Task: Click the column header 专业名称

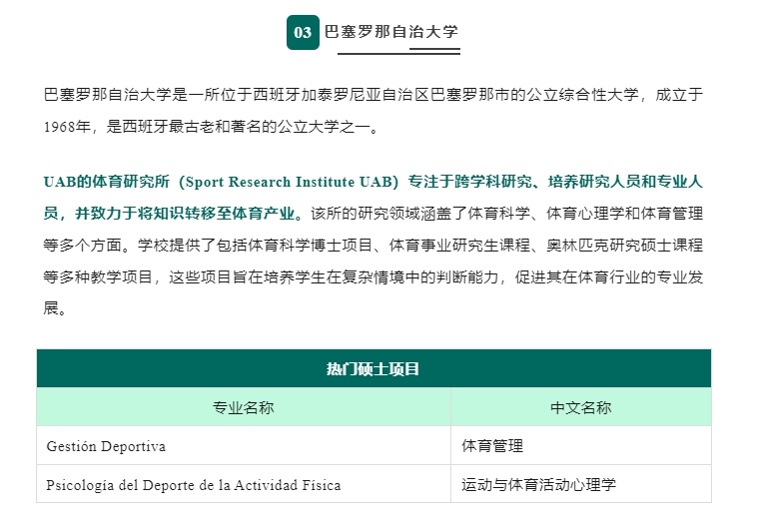Action: [244, 407]
